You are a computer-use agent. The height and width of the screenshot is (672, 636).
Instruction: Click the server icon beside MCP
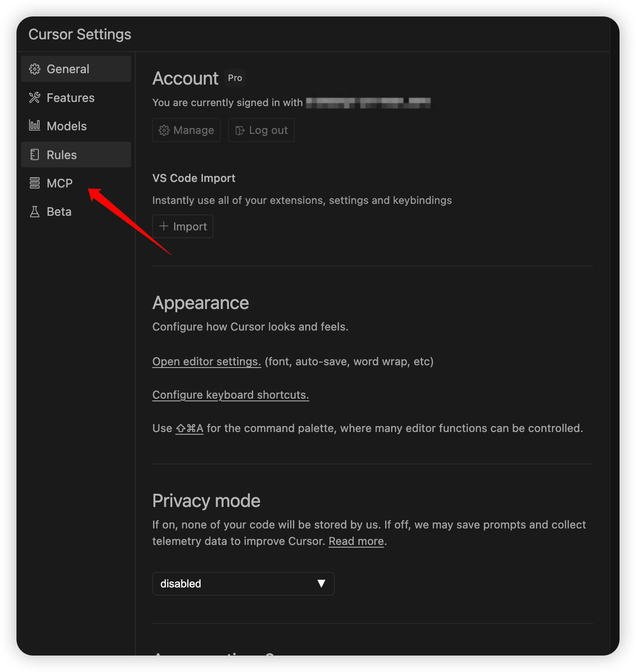[x=35, y=183]
